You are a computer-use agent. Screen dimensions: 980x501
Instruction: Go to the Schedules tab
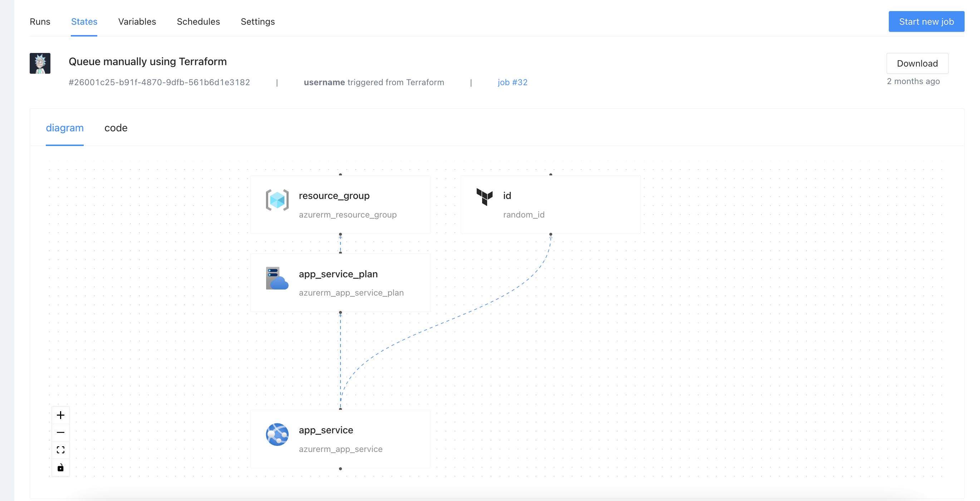point(198,22)
